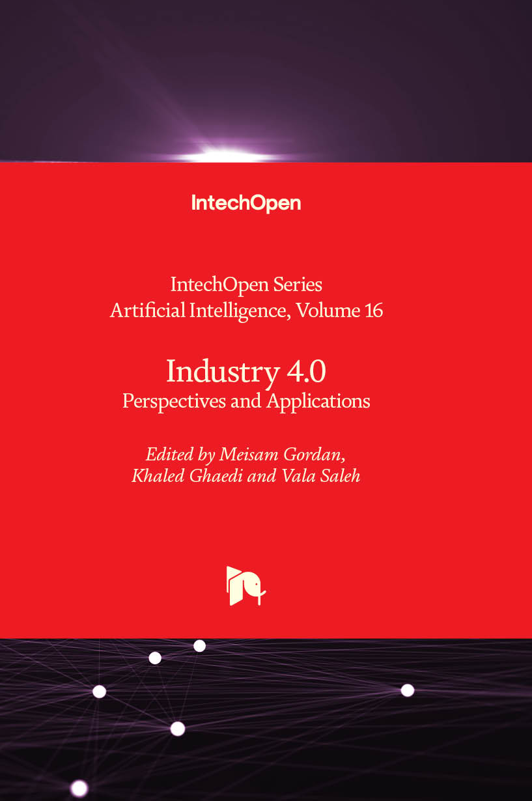
Task: Click the large node below the upper cluster
Action: (178, 729)
